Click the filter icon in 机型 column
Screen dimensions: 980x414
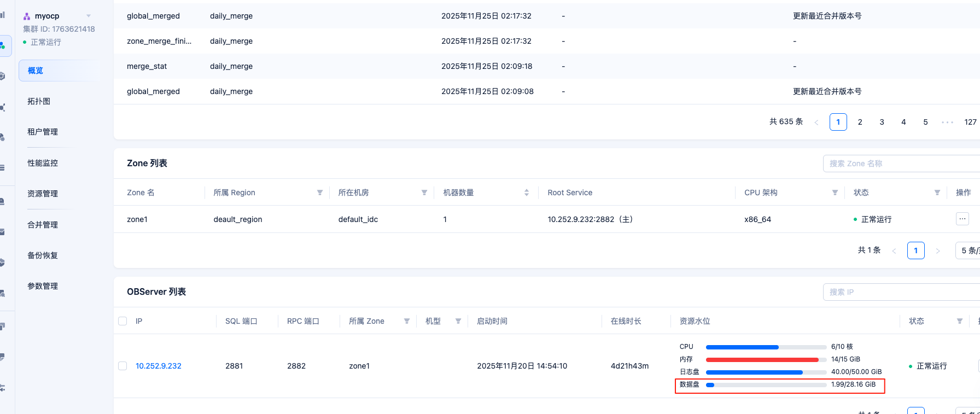458,321
